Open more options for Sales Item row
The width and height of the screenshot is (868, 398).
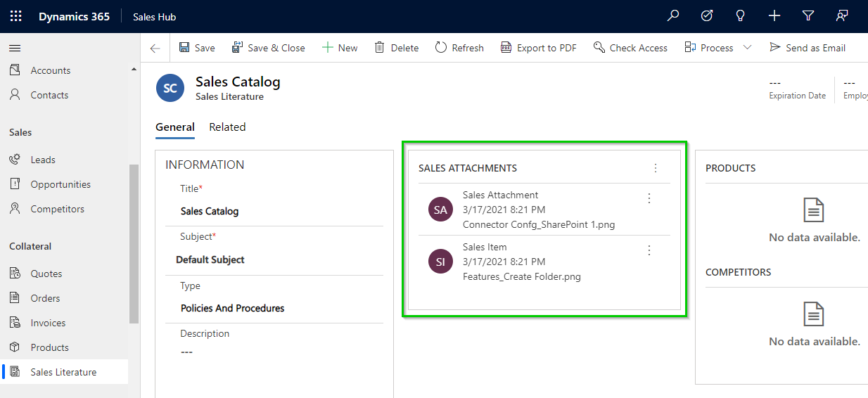[649, 250]
